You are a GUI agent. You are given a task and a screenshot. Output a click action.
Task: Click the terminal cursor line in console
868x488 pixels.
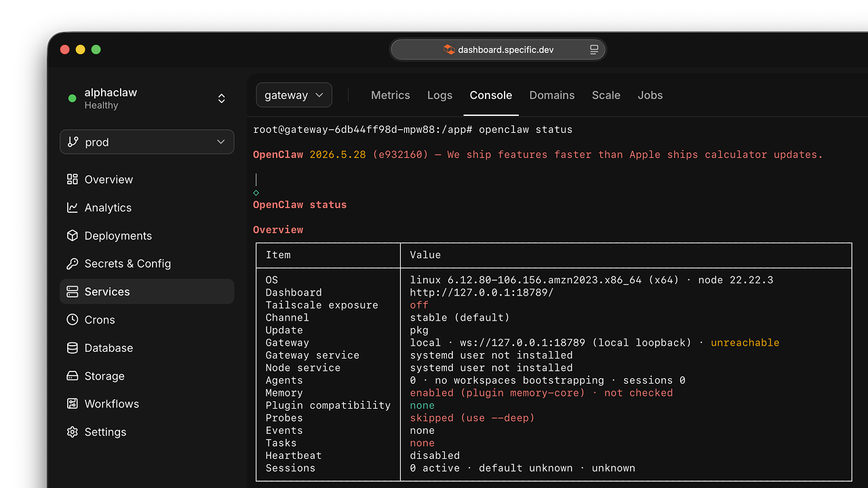pyautogui.click(x=256, y=180)
